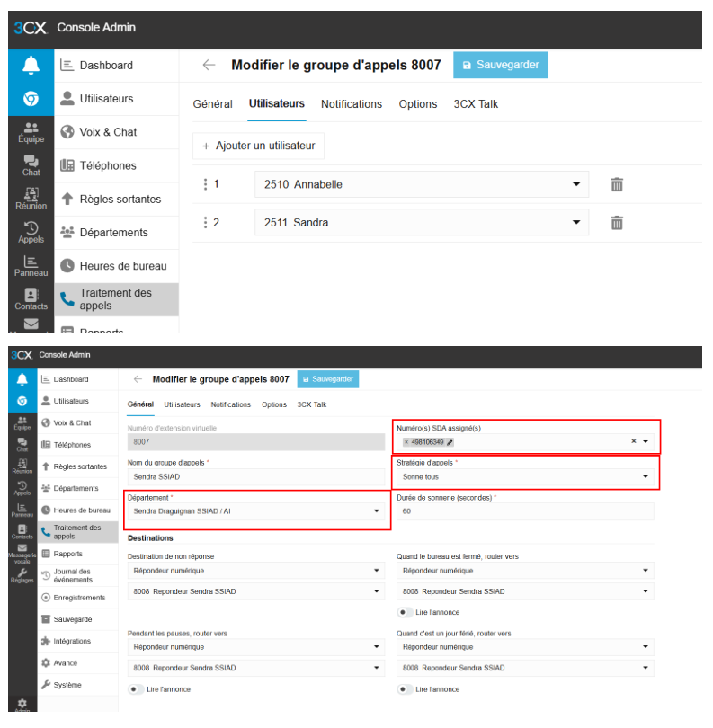Viewport: 713px width, 728px height.
Task: Open Messagerie vocale in bottom console sidebar
Action: 22,554
